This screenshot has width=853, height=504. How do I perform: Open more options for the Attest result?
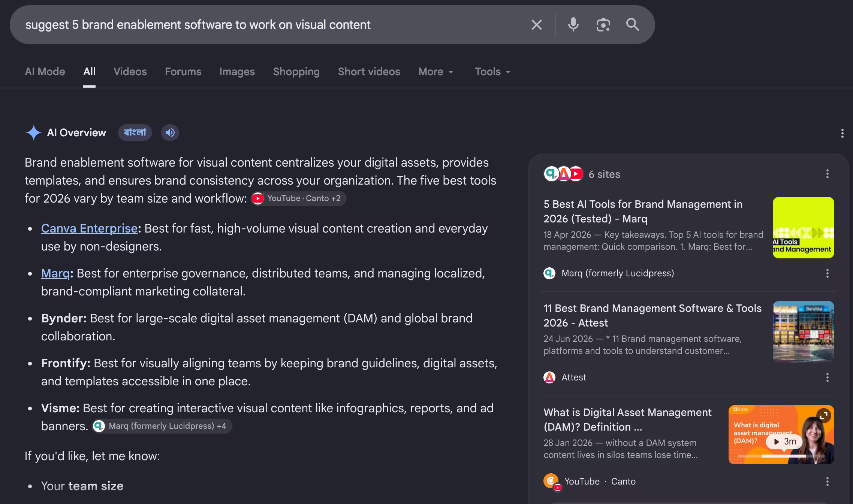click(x=827, y=377)
